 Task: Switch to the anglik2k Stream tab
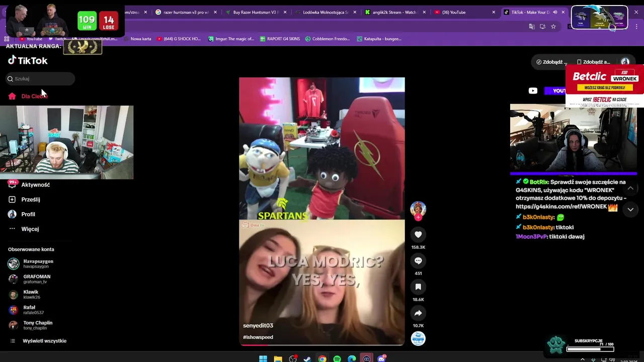click(394, 12)
